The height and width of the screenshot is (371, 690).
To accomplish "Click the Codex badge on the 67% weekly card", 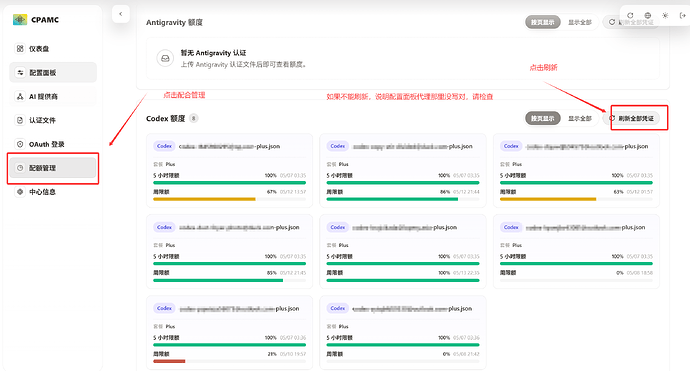I will coord(164,146).
